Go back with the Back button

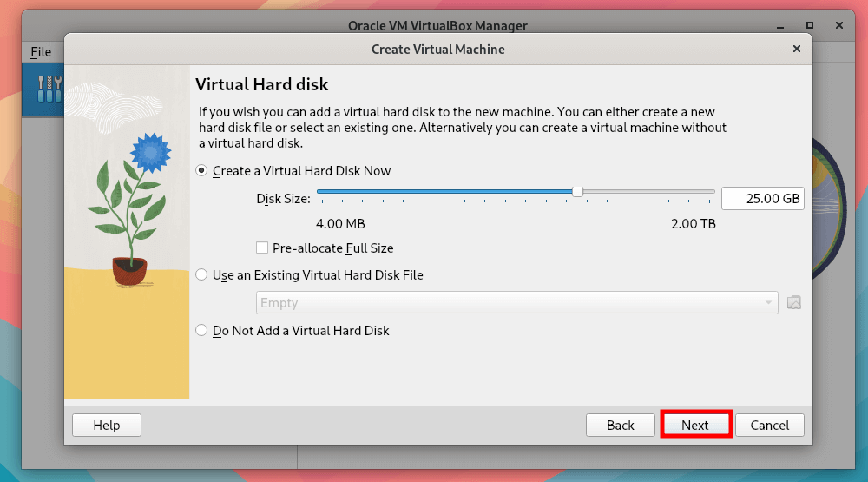(621, 426)
